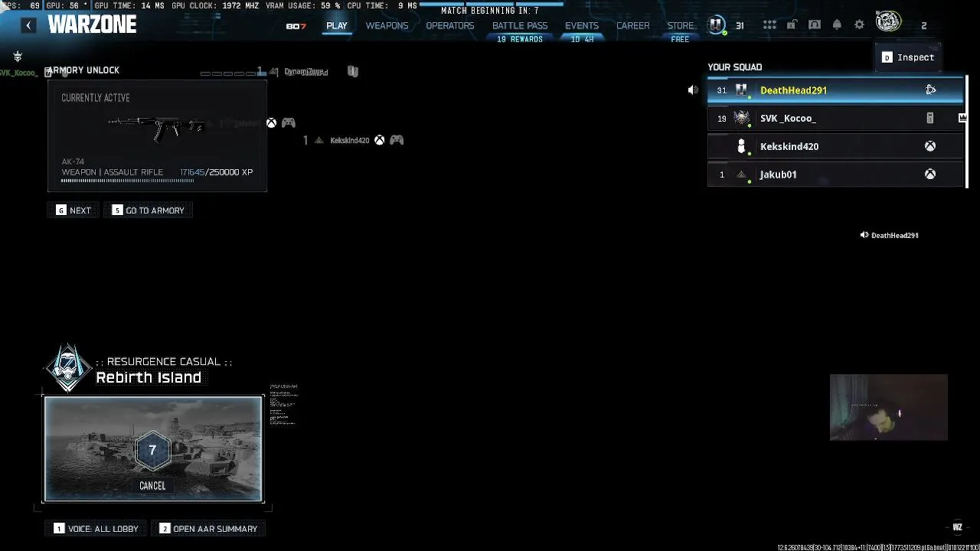
Task: Open the EVENTS tab
Action: [582, 26]
